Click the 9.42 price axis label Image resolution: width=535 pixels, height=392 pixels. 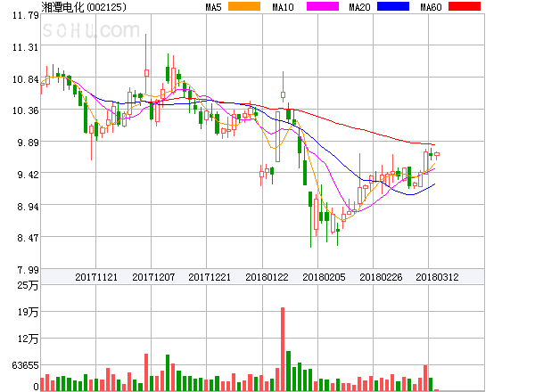[x=28, y=175]
